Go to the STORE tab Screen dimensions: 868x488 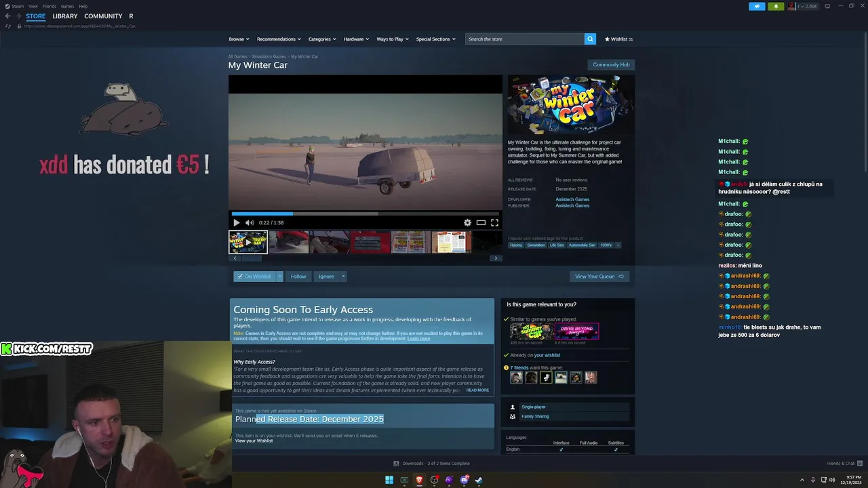tap(36, 16)
